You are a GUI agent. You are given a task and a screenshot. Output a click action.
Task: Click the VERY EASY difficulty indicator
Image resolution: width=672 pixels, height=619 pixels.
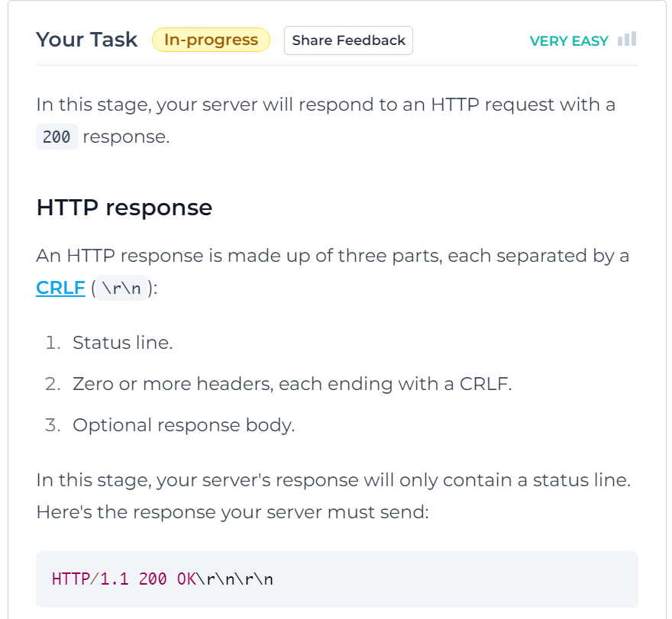[569, 41]
